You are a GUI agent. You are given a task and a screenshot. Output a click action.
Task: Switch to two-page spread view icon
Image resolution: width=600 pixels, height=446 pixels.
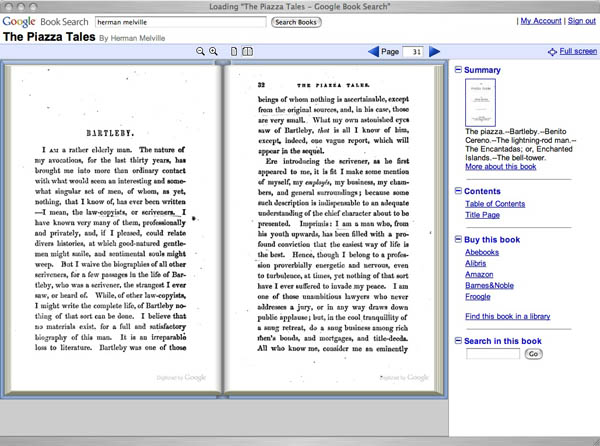tap(248, 52)
